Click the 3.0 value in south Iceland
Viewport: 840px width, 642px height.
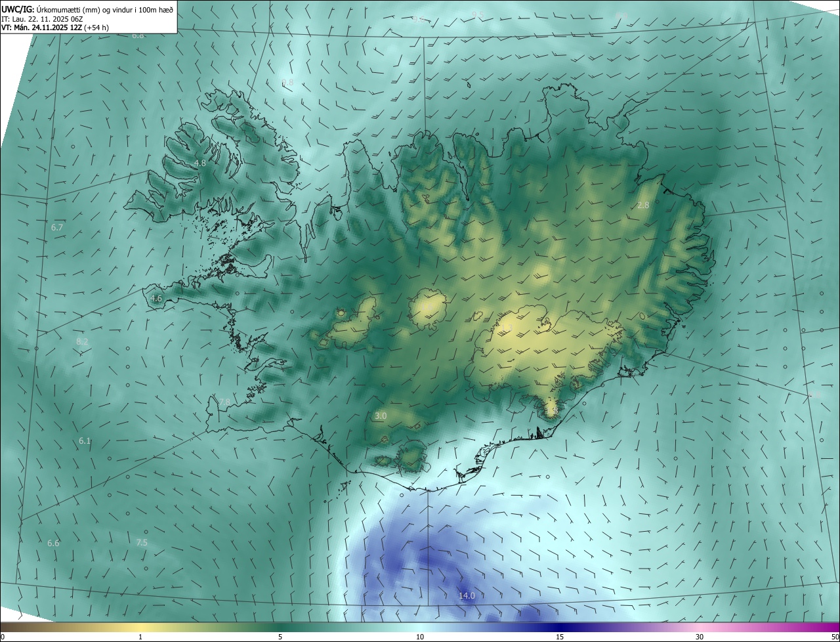click(381, 416)
